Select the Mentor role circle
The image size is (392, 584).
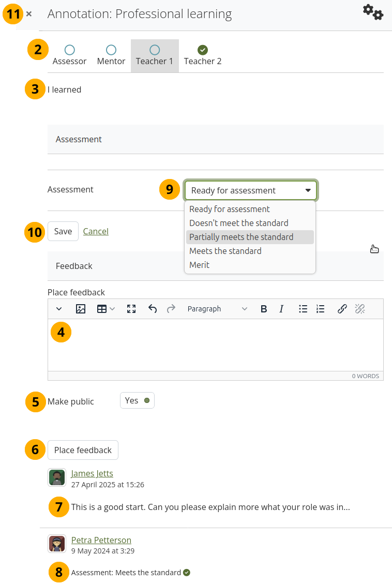coord(111,50)
